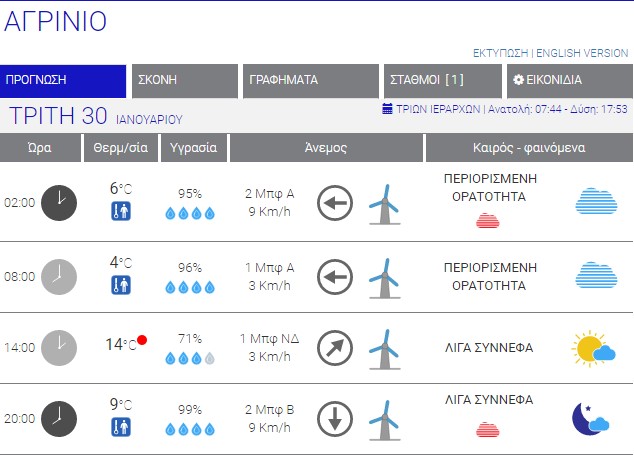
Task: Click the sun and cloud icon at 14:00
Action: (594, 348)
